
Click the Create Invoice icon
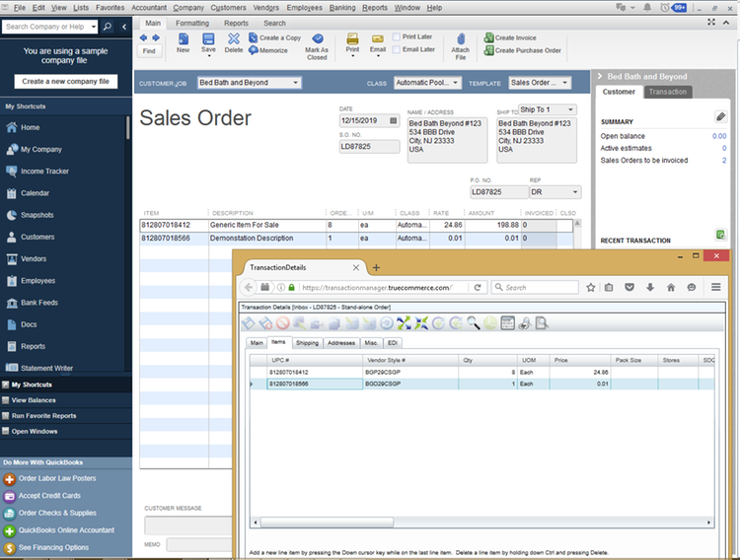(x=489, y=37)
